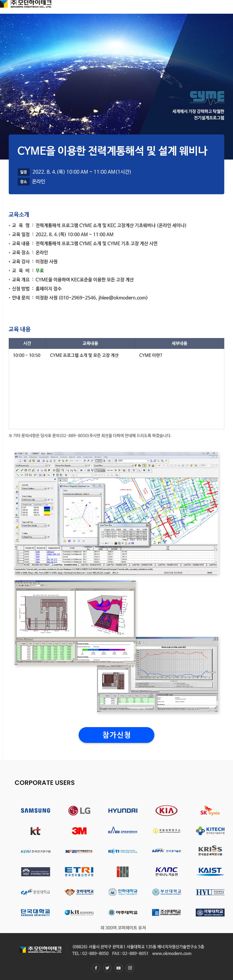
Task: Click the ETRI logo
Action: [x=79, y=871]
